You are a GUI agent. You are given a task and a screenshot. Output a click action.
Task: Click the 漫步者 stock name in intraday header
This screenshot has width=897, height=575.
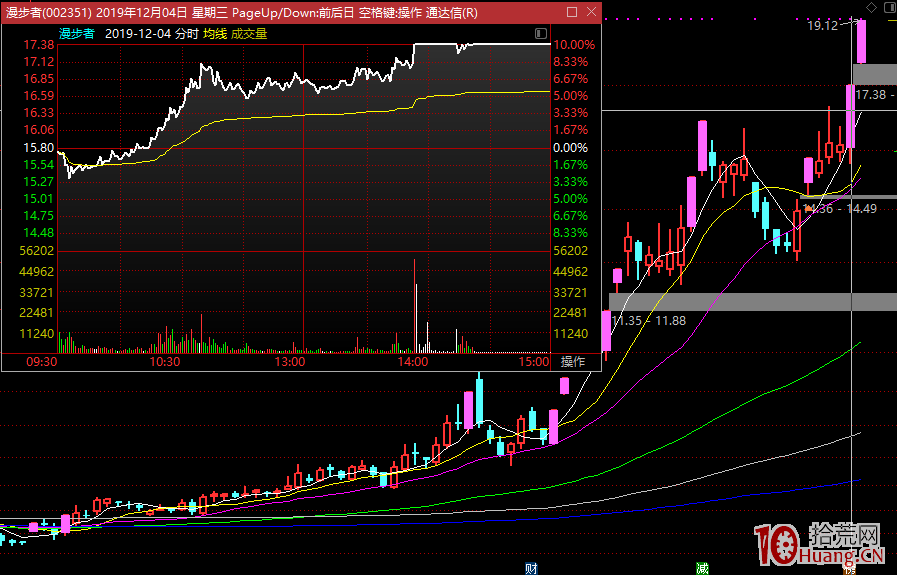click(76, 33)
